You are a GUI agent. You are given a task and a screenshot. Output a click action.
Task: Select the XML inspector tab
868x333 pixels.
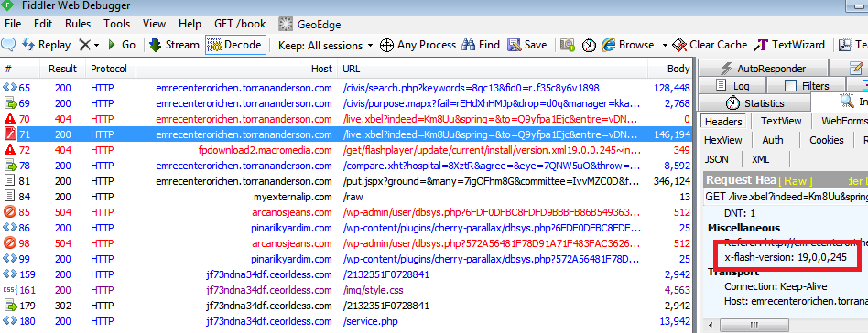coord(760,159)
